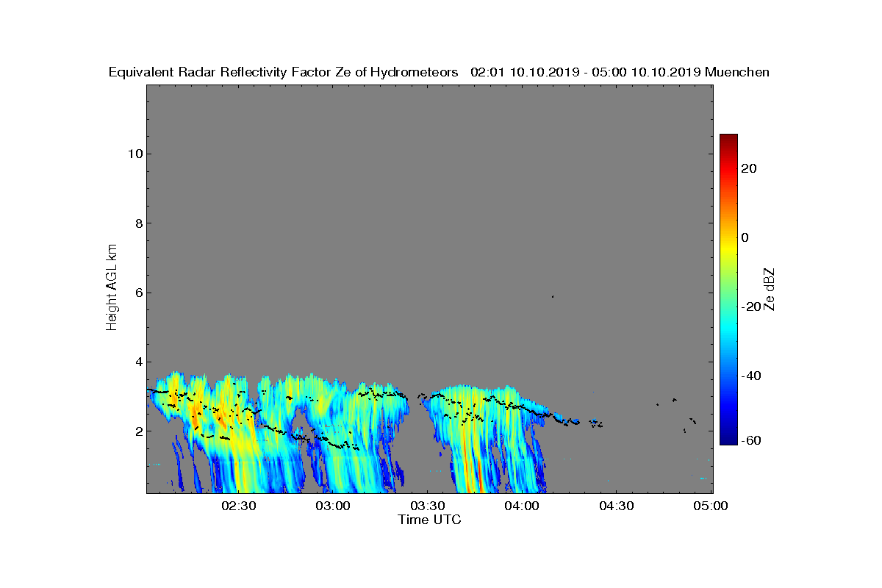
Task: Click the 03:00 time tick label
Action: pyautogui.click(x=333, y=506)
